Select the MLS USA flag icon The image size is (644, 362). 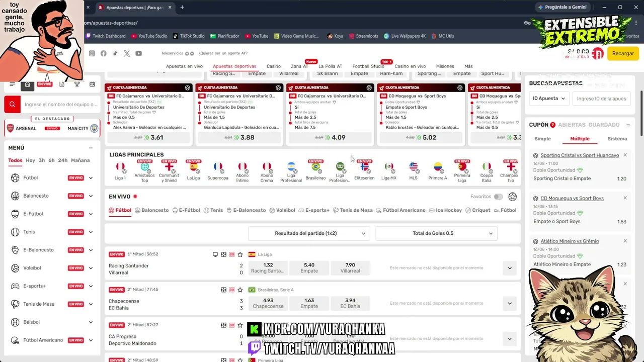413,166
